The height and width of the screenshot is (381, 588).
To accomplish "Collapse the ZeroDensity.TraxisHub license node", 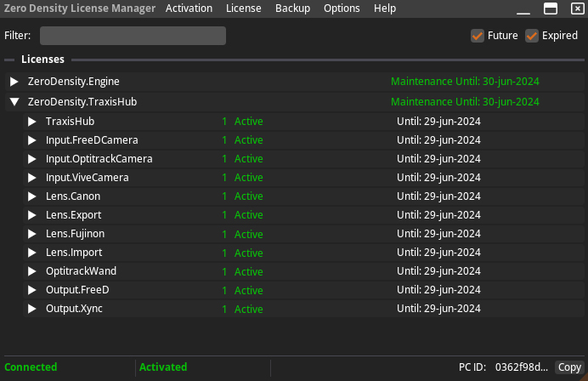I will pyautogui.click(x=14, y=102).
